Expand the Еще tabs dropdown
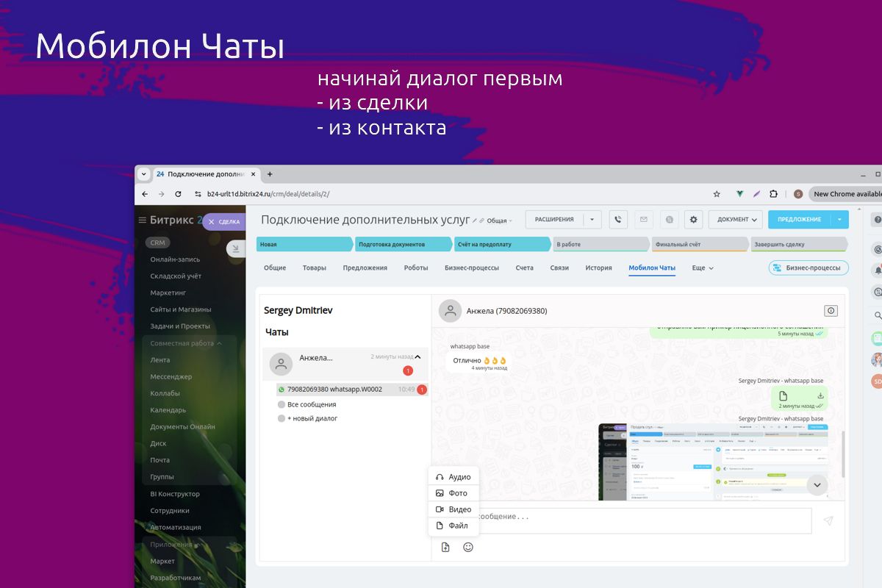This screenshot has height=588, width=882. 703,268
